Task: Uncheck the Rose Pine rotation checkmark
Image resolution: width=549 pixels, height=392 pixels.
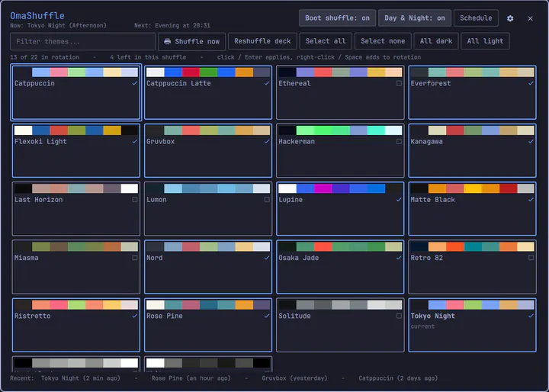Action: (x=267, y=316)
